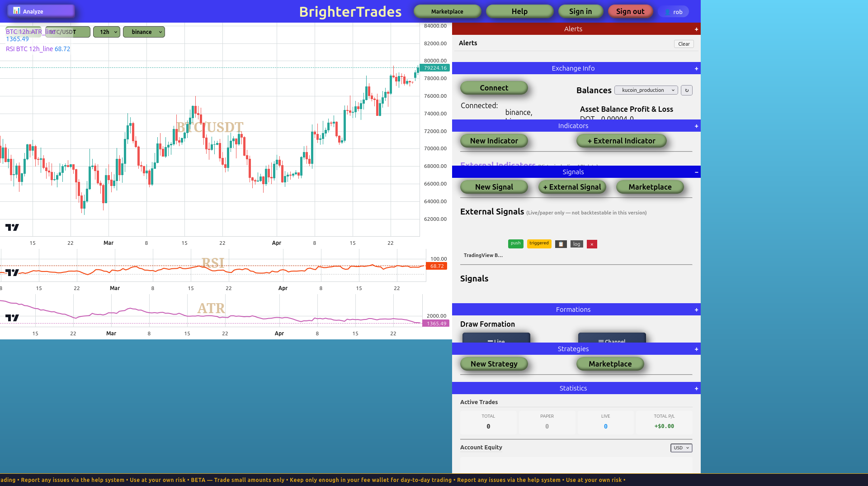This screenshot has width=868, height=486.
Task: Click the RSI value label 68.72
Action: 437,266
